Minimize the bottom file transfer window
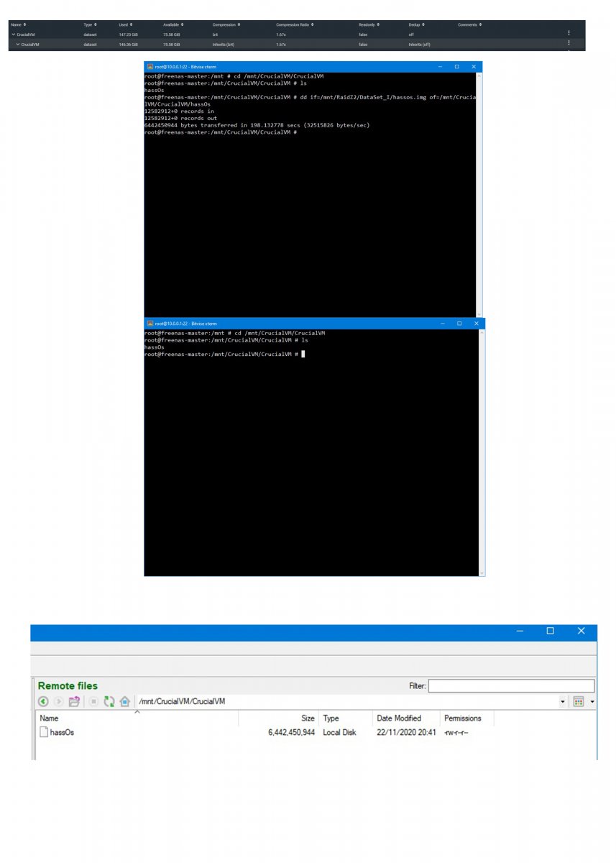 tap(520, 631)
